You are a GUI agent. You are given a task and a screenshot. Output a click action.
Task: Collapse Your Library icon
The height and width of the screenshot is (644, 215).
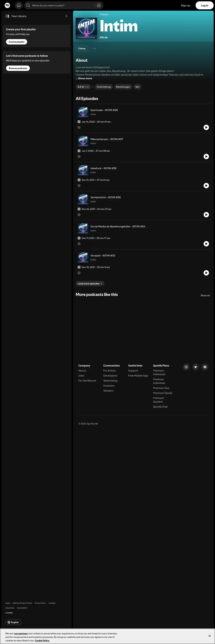click(8, 16)
